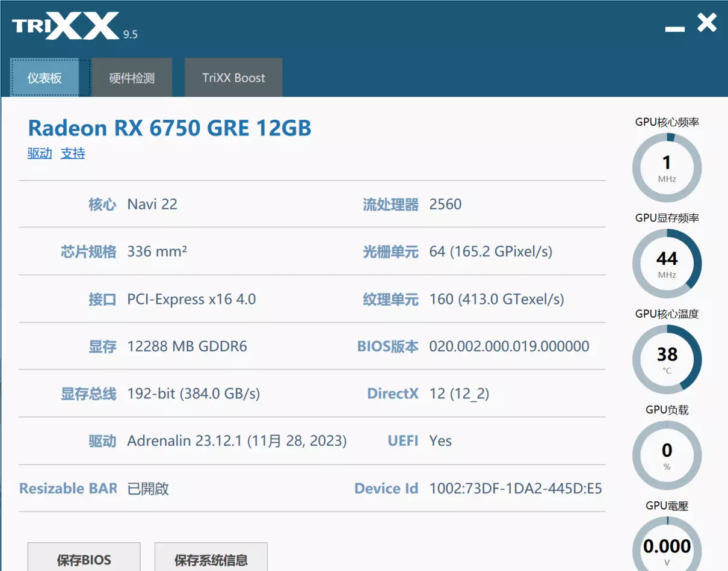The width and height of the screenshot is (728, 571).
Task: Minimize the TRIXX window
Action: [x=675, y=28]
